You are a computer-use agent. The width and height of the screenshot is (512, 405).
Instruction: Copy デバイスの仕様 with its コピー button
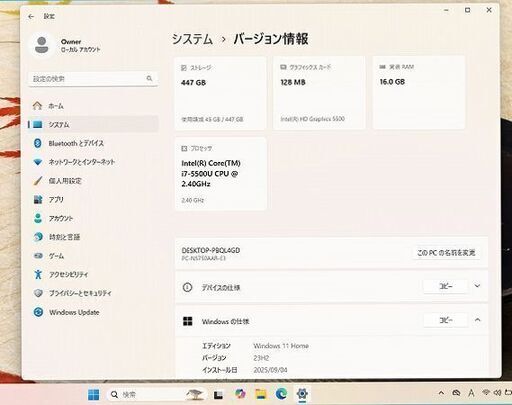coord(446,286)
